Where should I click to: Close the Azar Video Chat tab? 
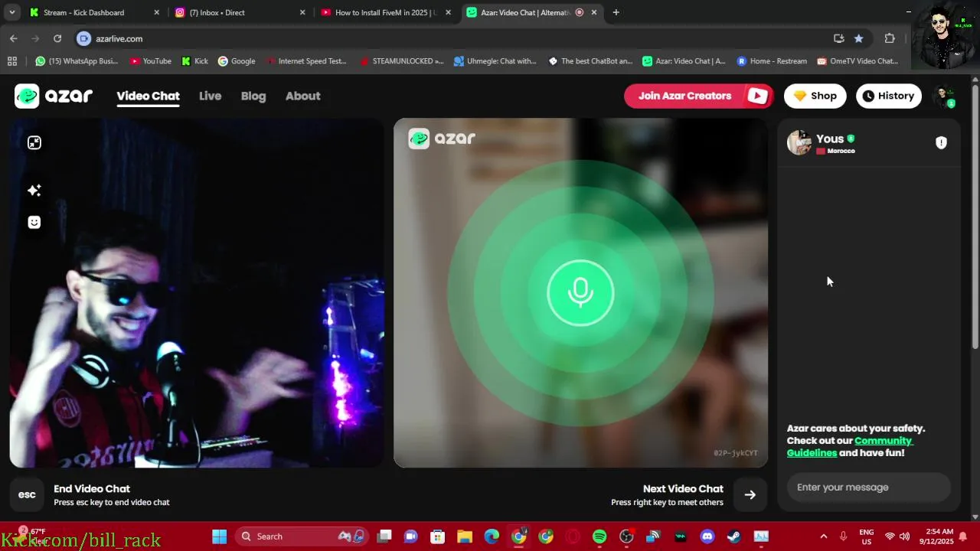[593, 12]
